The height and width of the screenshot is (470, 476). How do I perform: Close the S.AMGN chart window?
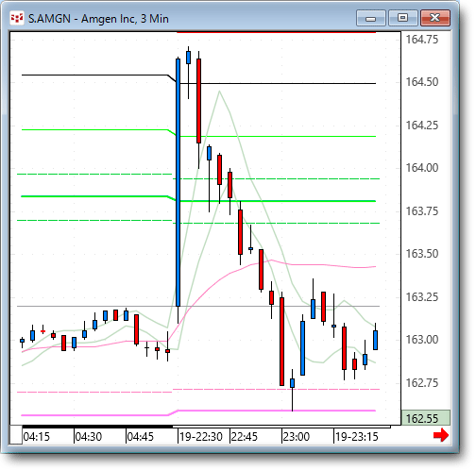click(435, 18)
